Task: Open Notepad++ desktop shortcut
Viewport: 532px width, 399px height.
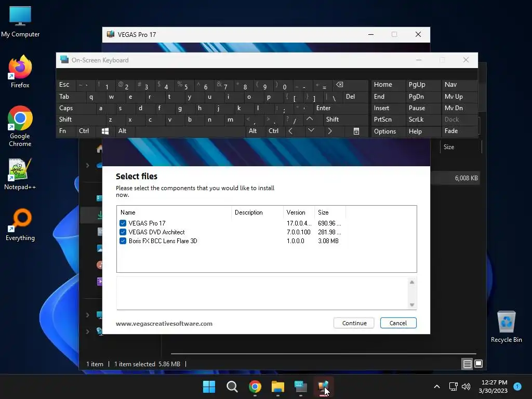Action: click(20, 175)
